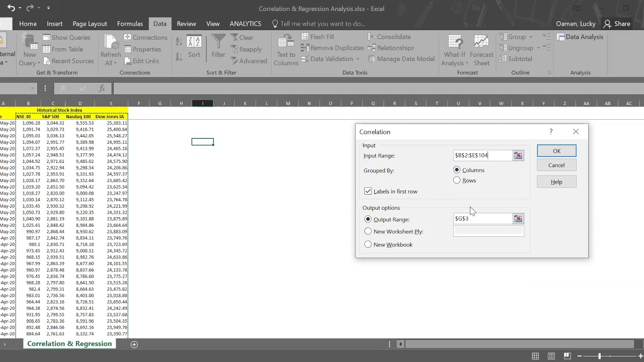Open the Page Layout tab

pyautogui.click(x=90, y=24)
